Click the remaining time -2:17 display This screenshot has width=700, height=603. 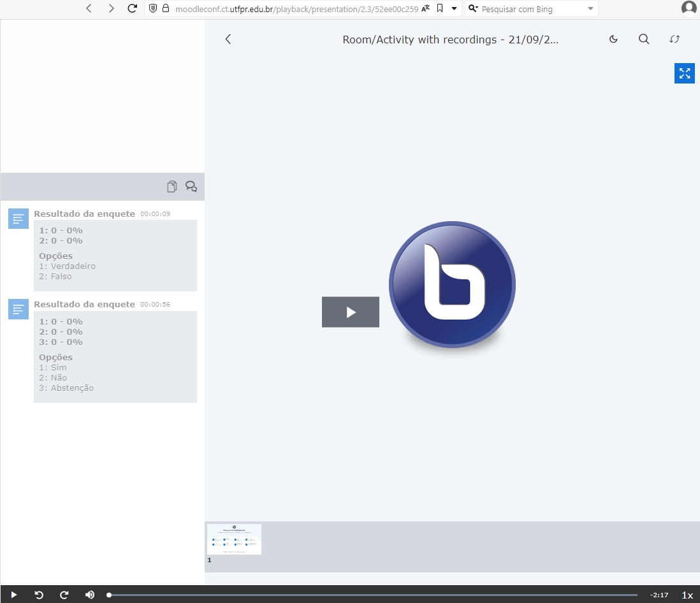(x=659, y=595)
